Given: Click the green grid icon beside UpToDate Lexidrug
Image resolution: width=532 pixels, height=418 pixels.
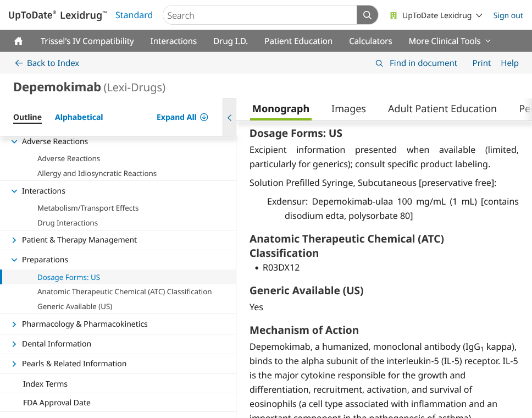Looking at the screenshot, I should coord(393,15).
